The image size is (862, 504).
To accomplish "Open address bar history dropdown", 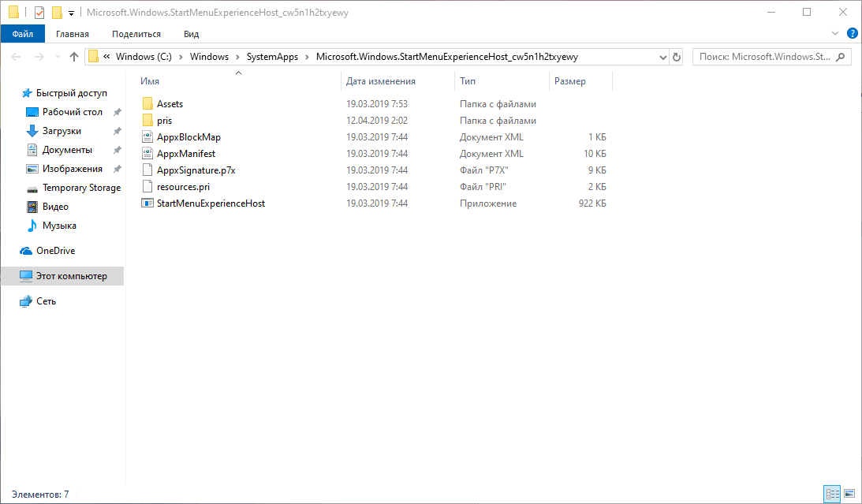I will pos(663,57).
